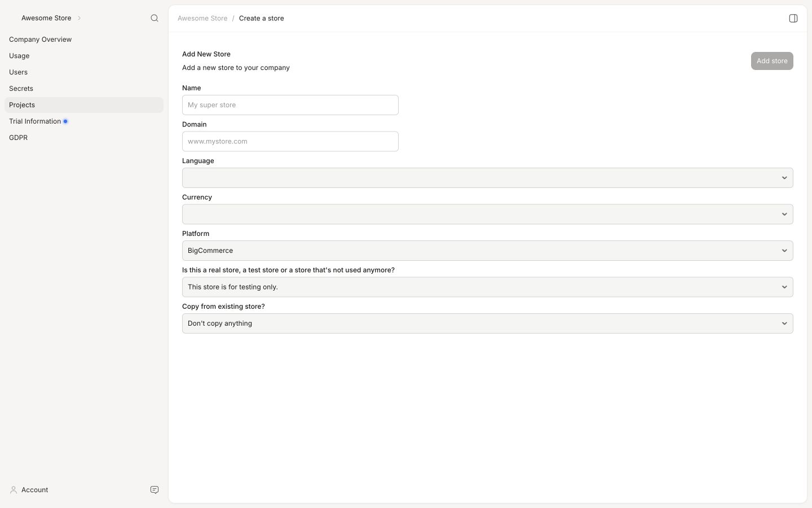Open Secrets in the sidebar
The height and width of the screenshot is (508, 812).
(x=84, y=89)
